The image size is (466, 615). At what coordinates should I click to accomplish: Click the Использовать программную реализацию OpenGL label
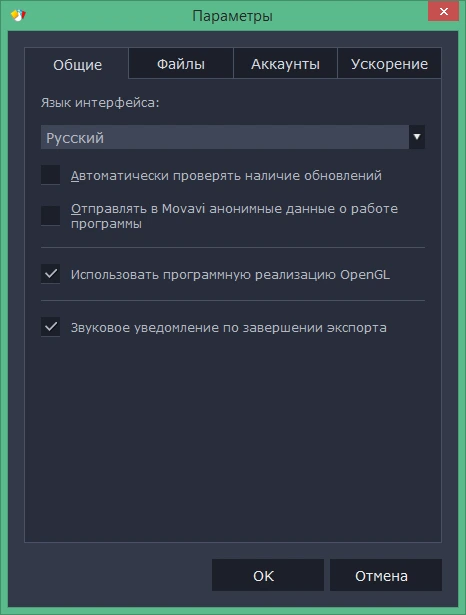pyautogui.click(x=230, y=275)
